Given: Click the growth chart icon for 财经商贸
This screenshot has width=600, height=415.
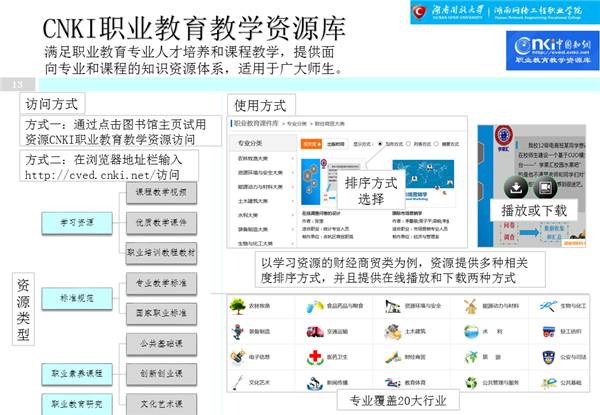Looking at the screenshot, I should tap(393, 357).
